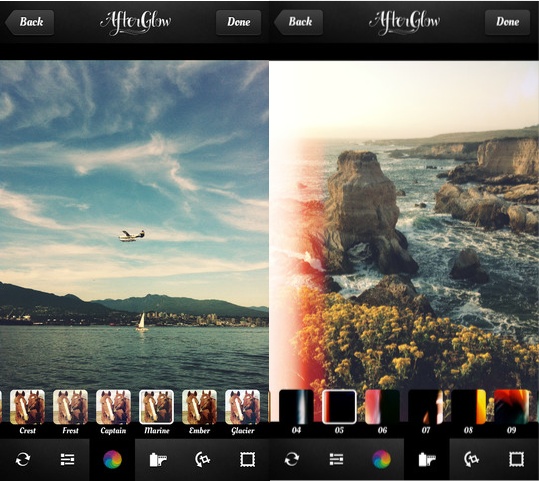Apply light leak texture 07
Screen dimensions: 539x481
click(x=426, y=407)
